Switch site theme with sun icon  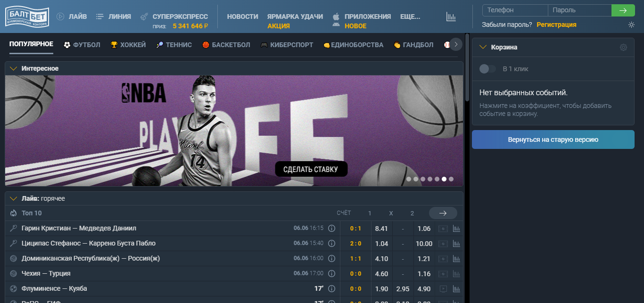[631, 25]
